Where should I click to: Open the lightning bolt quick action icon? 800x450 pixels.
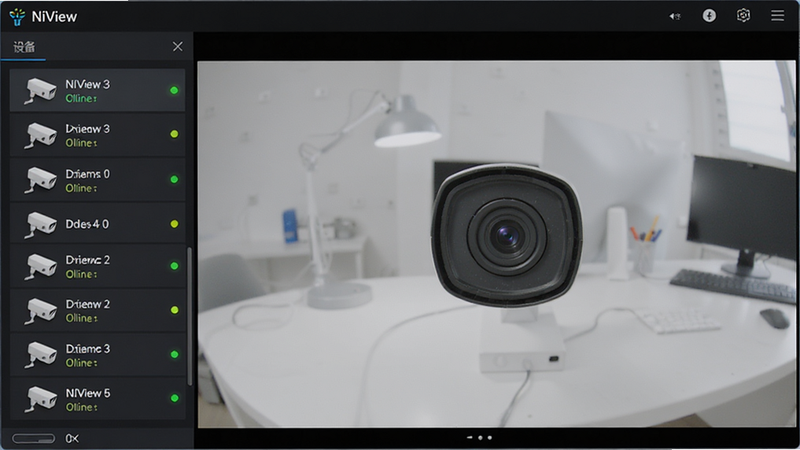click(709, 16)
